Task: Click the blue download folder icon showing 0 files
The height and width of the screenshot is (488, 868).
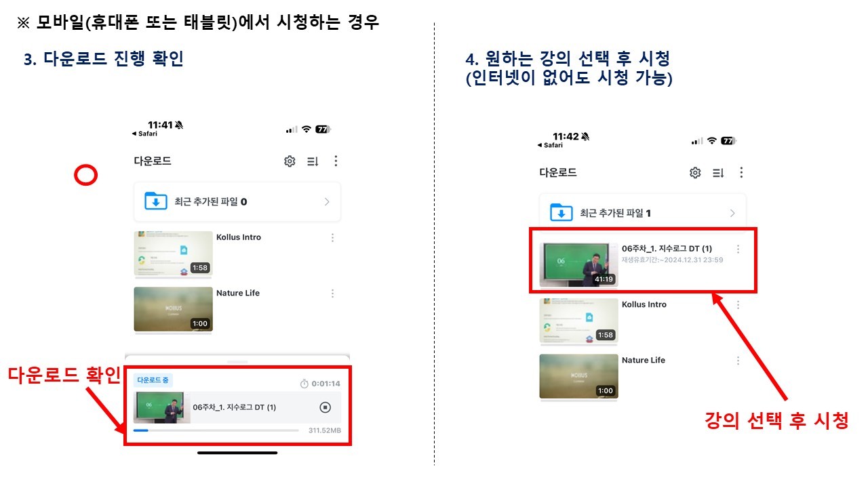Action: pyautogui.click(x=156, y=201)
